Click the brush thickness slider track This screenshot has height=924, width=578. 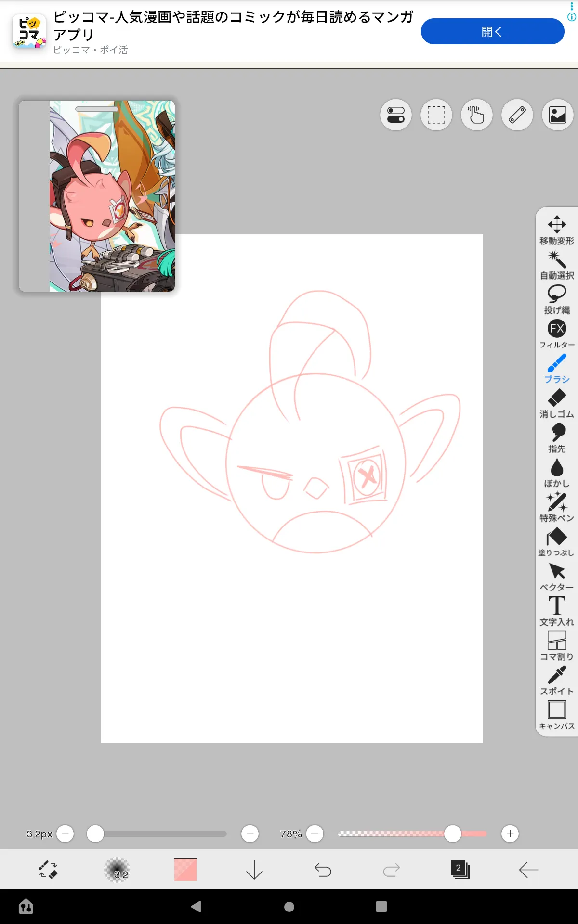click(158, 834)
